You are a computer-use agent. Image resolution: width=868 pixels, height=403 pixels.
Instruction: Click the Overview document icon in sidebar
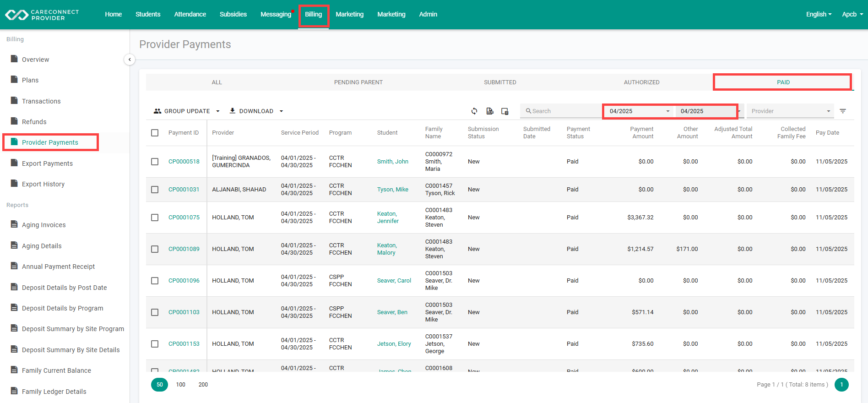tap(14, 59)
